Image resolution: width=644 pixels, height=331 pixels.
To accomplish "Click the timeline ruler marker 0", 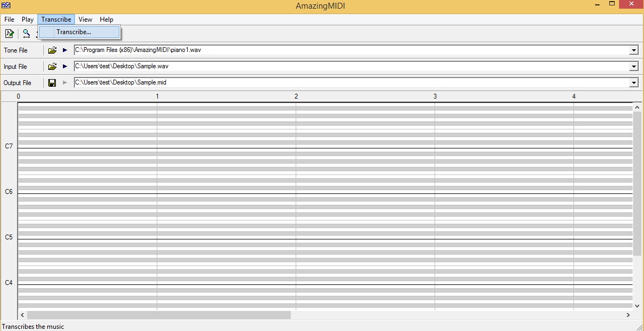I will click(18, 96).
